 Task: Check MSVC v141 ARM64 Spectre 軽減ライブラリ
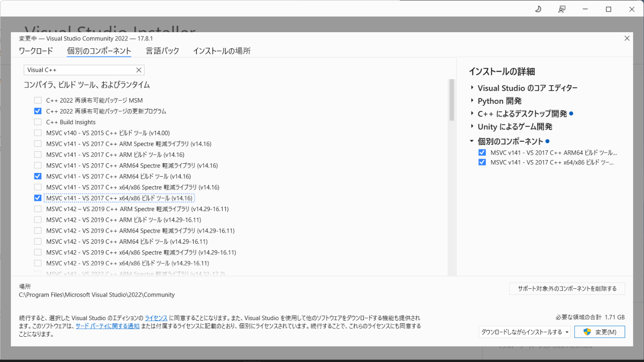(x=38, y=165)
